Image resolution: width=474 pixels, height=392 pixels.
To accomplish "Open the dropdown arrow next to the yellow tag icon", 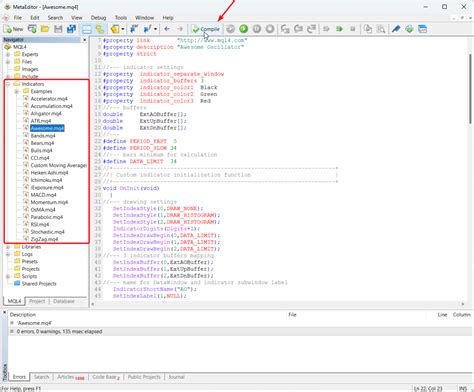I will 123,29.
